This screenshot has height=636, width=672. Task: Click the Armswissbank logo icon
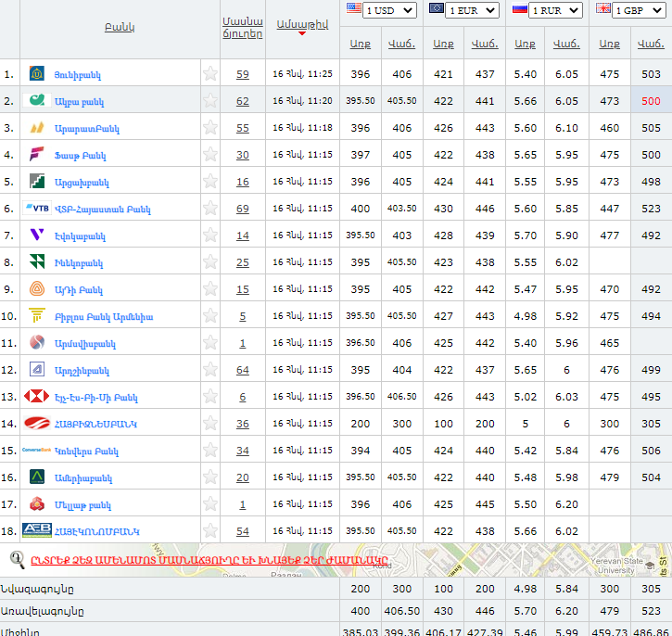37,342
